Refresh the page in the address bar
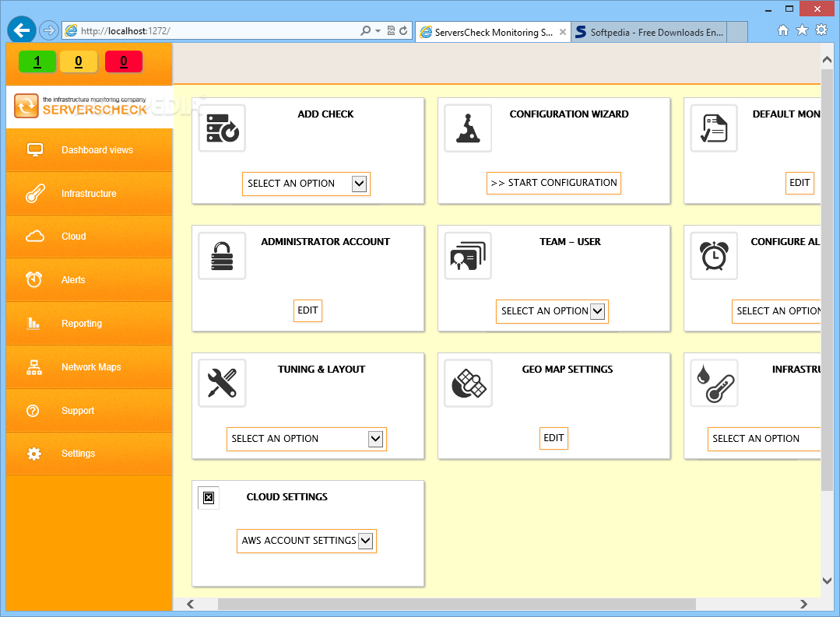This screenshot has height=617, width=840. pyautogui.click(x=403, y=30)
